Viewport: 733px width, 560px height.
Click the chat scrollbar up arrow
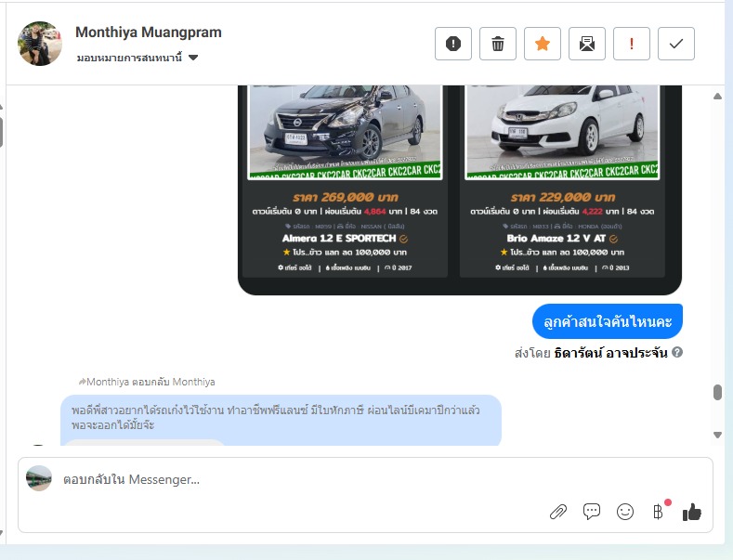pos(717,97)
